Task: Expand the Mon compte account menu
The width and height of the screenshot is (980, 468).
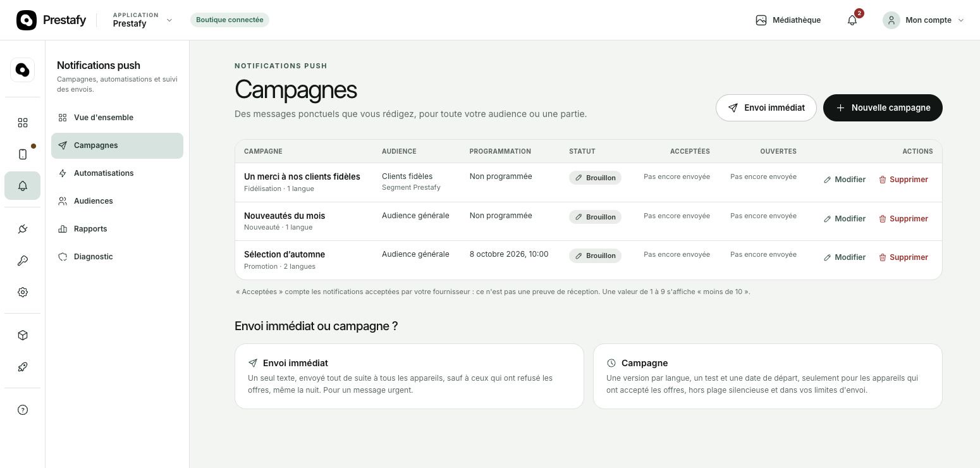Action: click(x=924, y=20)
